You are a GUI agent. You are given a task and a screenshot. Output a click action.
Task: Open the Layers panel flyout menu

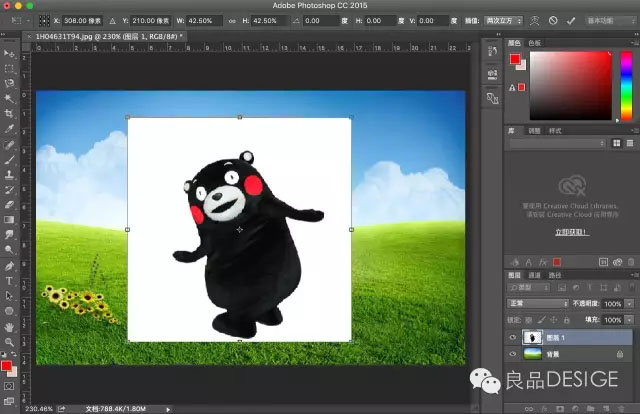pyautogui.click(x=634, y=275)
